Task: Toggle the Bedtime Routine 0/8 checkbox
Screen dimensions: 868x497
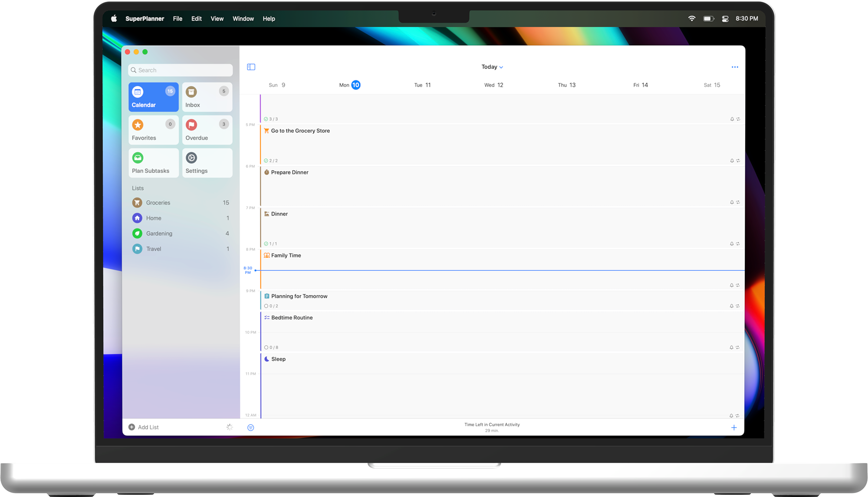Action: 266,348
